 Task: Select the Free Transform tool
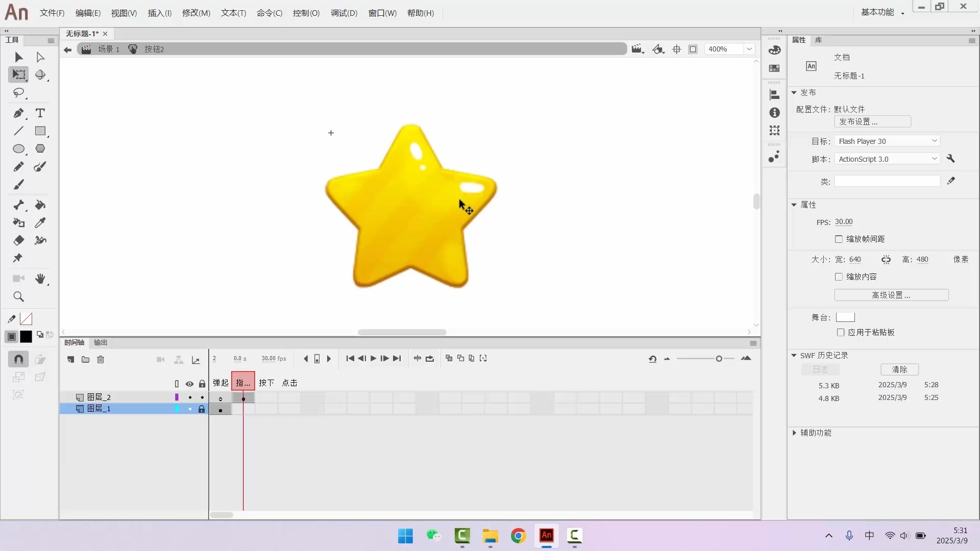point(18,75)
